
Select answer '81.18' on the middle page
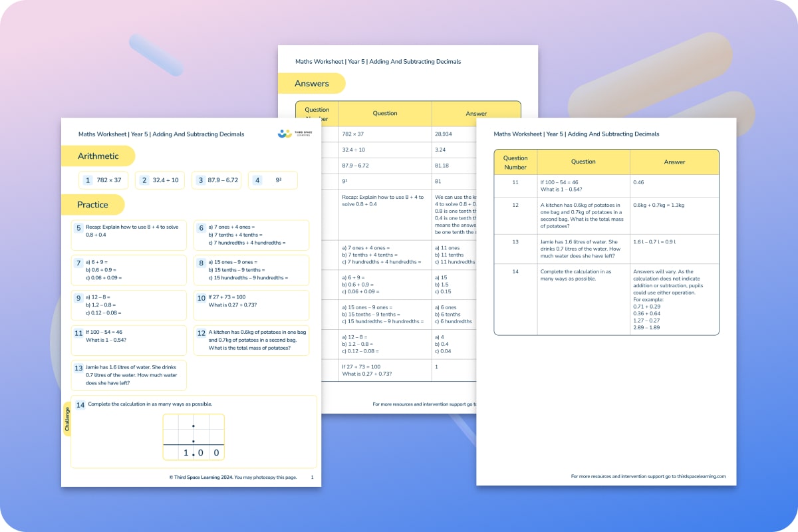(443, 166)
